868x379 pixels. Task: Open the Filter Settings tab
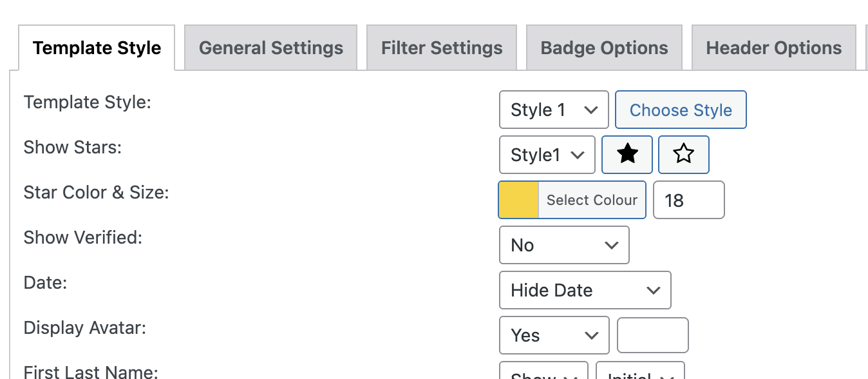coord(442,48)
